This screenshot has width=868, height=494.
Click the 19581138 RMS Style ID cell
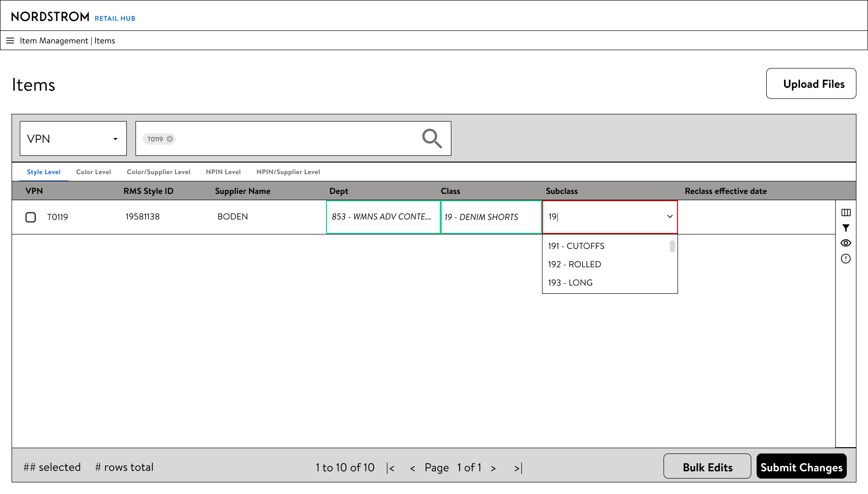(143, 217)
